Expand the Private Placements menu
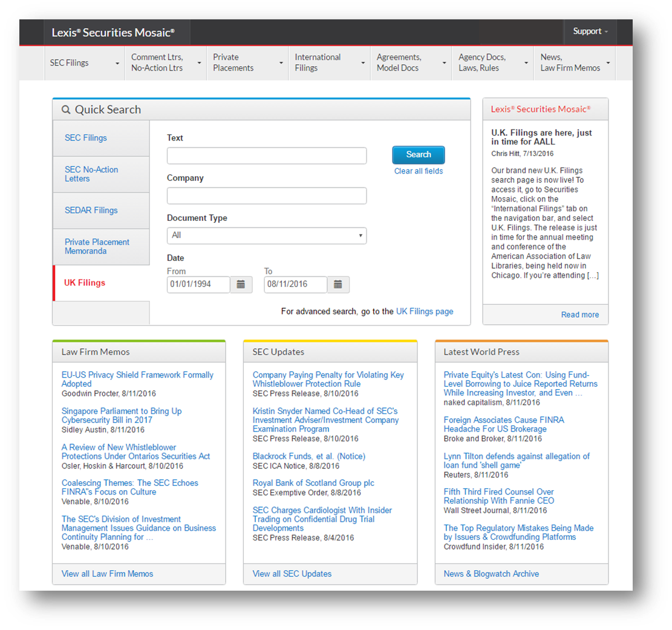672x630 pixels. click(x=248, y=63)
